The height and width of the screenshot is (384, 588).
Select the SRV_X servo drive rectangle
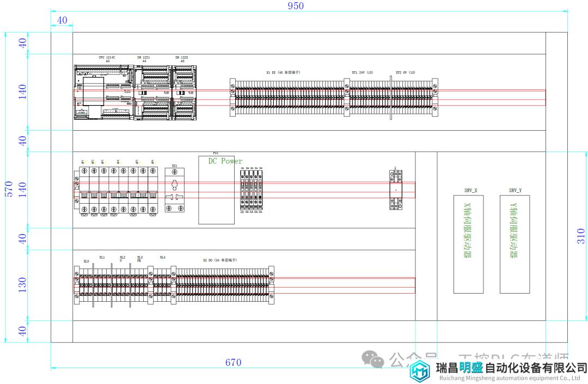coord(468,244)
